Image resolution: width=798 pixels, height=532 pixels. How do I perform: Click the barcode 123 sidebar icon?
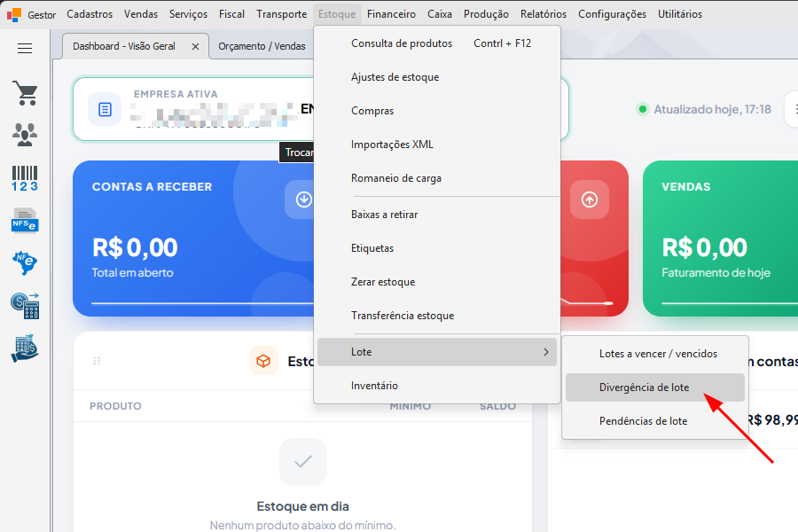(25, 178)
